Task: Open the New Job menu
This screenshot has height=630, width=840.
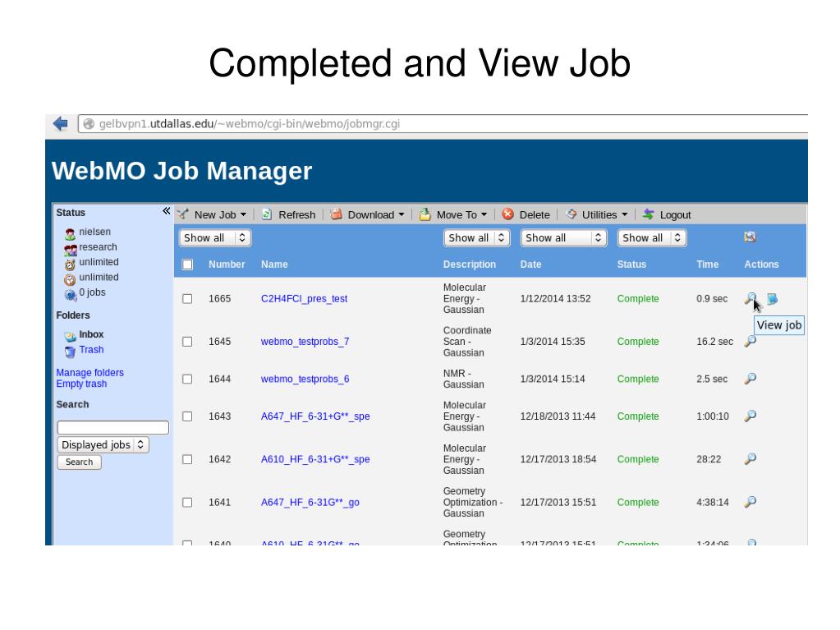Action: pyautogui.click(x=220, y=214)
